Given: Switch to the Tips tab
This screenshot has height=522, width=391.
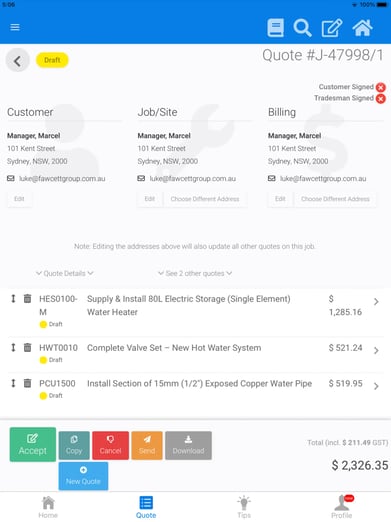Looking at the screenshot, I should [244, 507].
